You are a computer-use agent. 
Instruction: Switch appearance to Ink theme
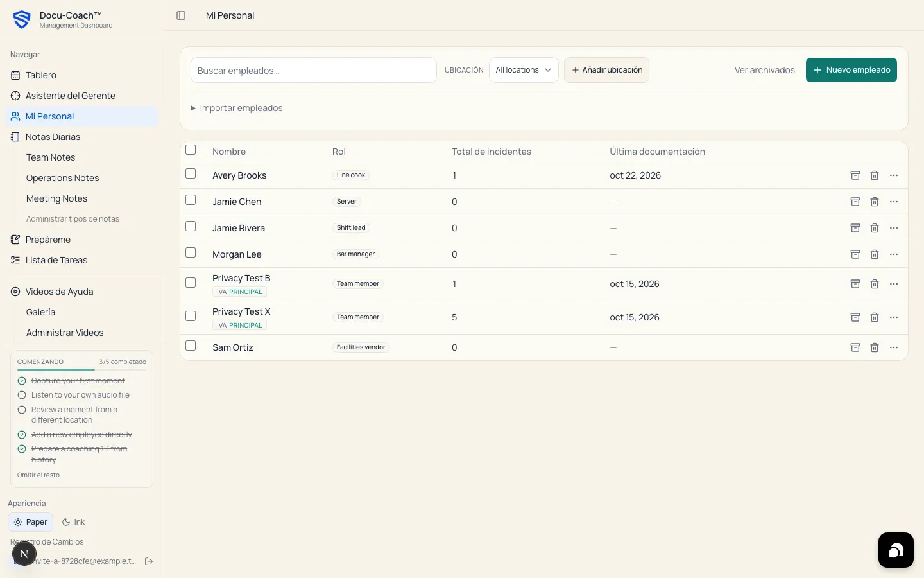pyautogui.click(x=74, y=522)
